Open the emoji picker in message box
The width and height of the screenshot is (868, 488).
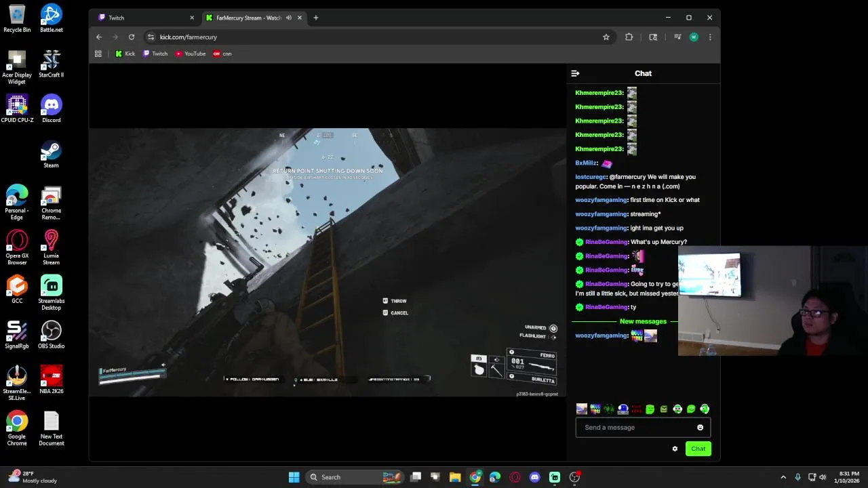pyautogui.click(x=700, y=428)
